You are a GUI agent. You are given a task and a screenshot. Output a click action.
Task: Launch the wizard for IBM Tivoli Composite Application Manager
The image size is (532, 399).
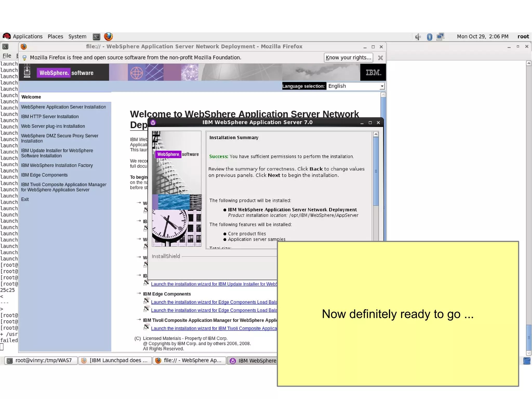[214, 328]
